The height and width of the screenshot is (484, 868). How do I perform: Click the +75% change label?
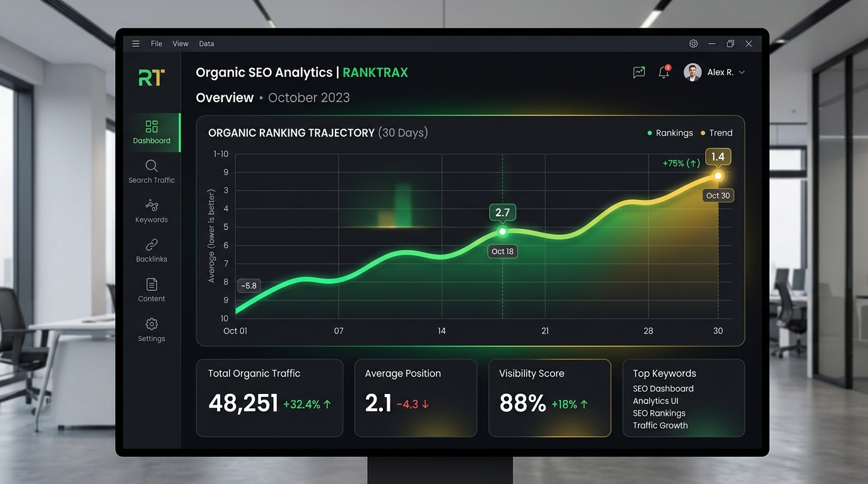pos(681,163)
